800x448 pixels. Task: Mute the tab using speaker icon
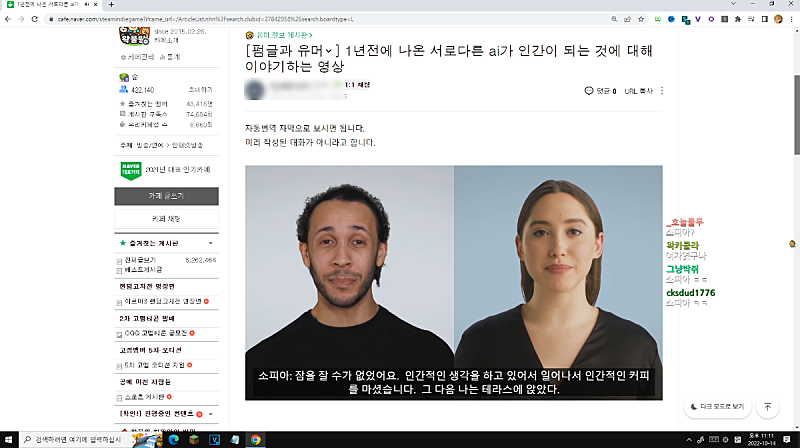pyautogui.click(x=86, y=5)
